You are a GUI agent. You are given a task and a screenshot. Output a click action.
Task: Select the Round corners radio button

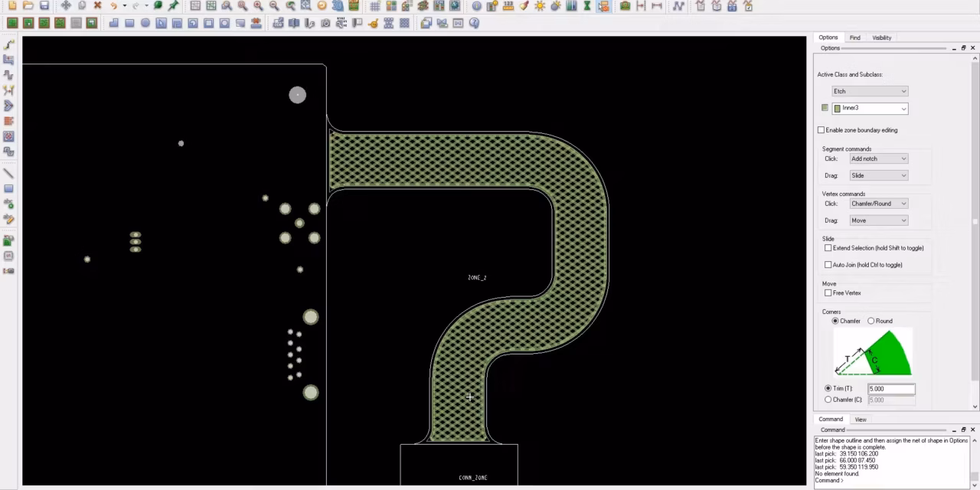tap(871, 321)
